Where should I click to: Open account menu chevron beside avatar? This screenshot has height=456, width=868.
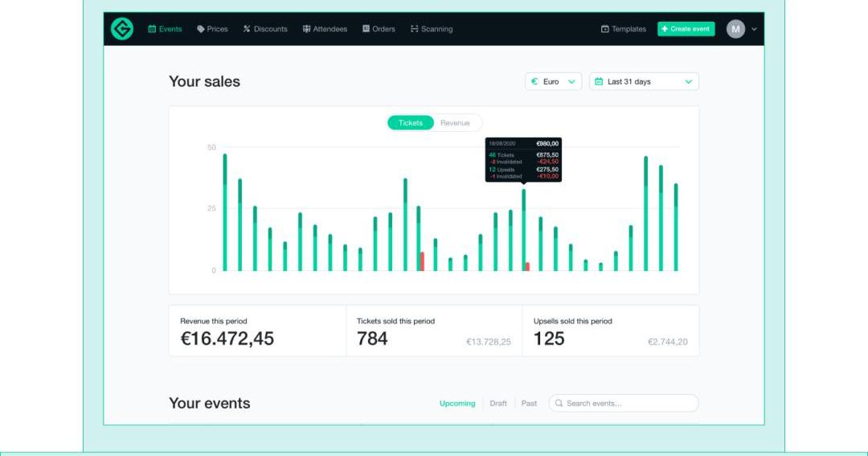754,29
